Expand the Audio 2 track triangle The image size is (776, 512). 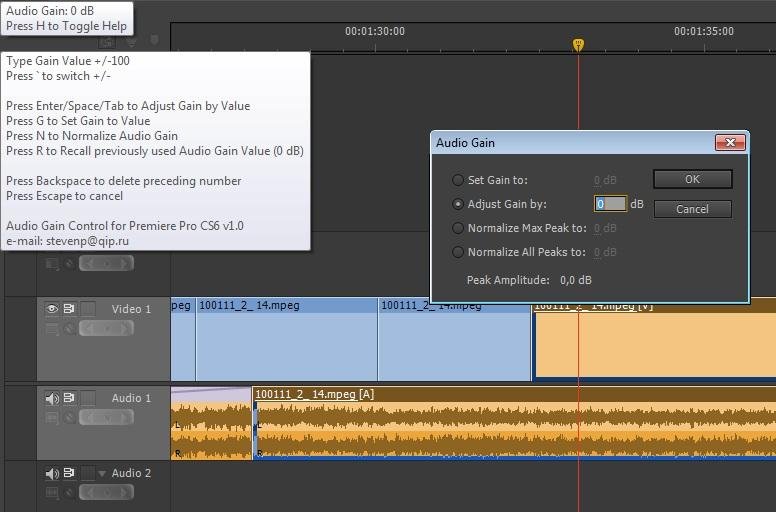[101, 473]
